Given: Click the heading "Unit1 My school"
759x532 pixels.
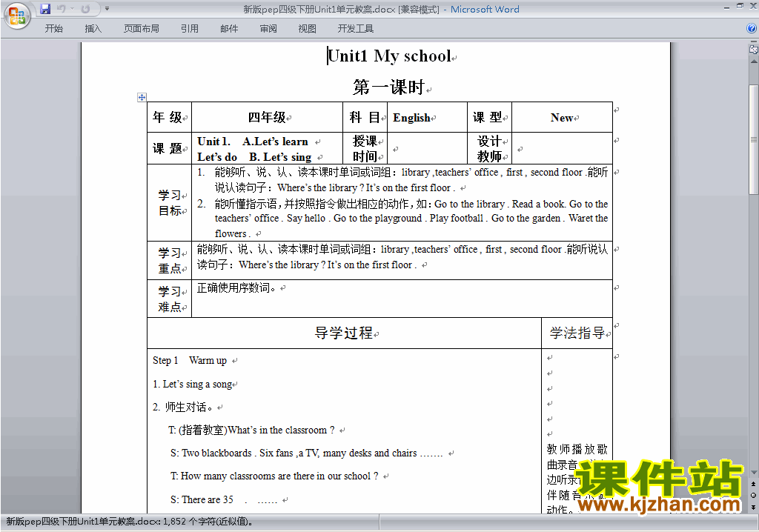Looking at the screenshot, I should pos(390,56).
